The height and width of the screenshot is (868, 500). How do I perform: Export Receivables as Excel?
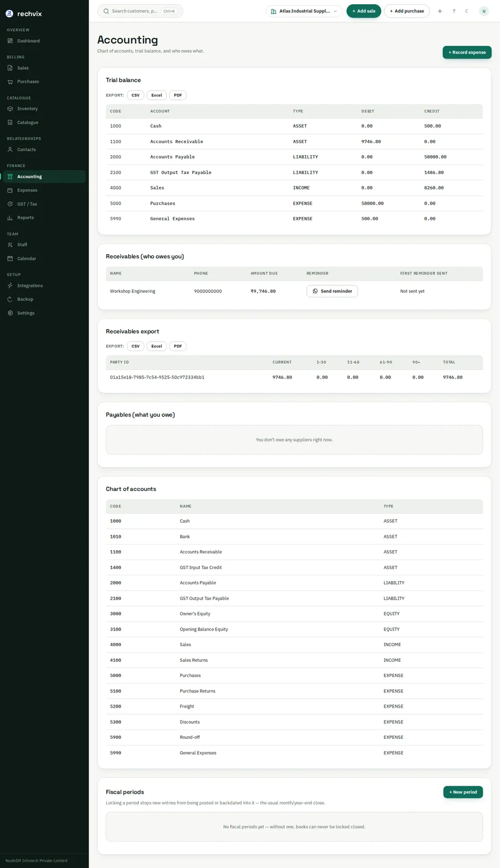click(x=157, y=346)
